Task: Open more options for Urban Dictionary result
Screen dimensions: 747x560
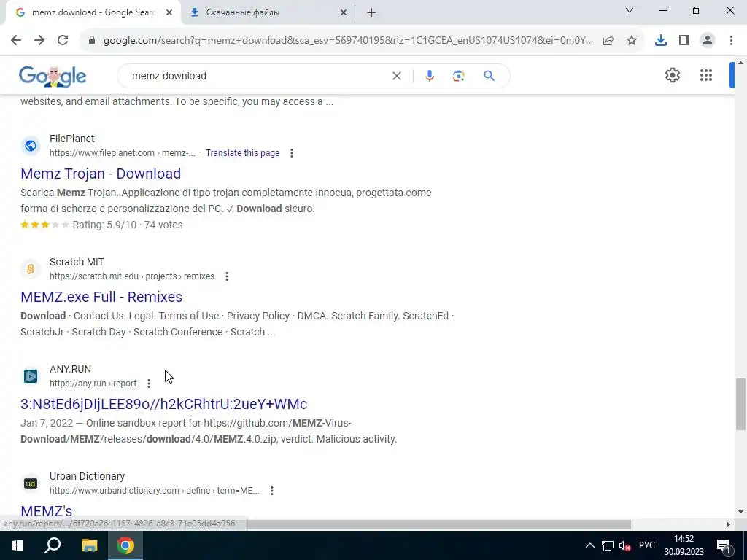Action: 272,491
